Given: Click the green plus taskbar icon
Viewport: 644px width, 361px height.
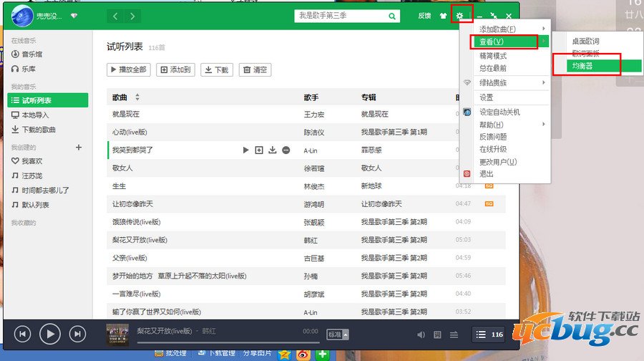Looking at the screenshot, I should 323,354.
